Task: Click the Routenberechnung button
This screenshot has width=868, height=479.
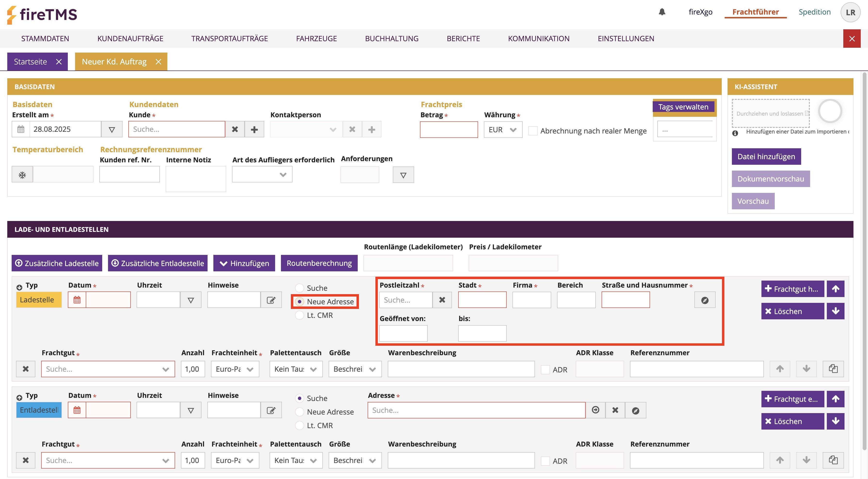Action: [319, 263]
